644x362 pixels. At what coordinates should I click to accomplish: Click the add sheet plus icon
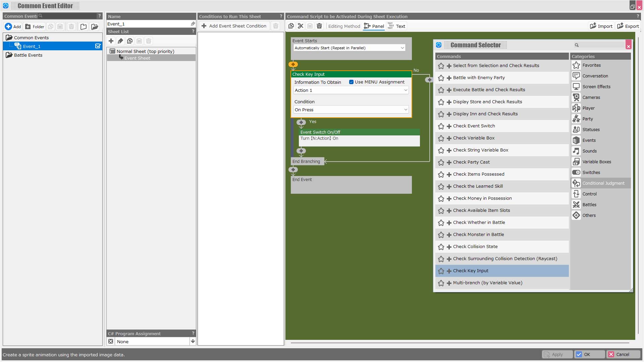111,41
